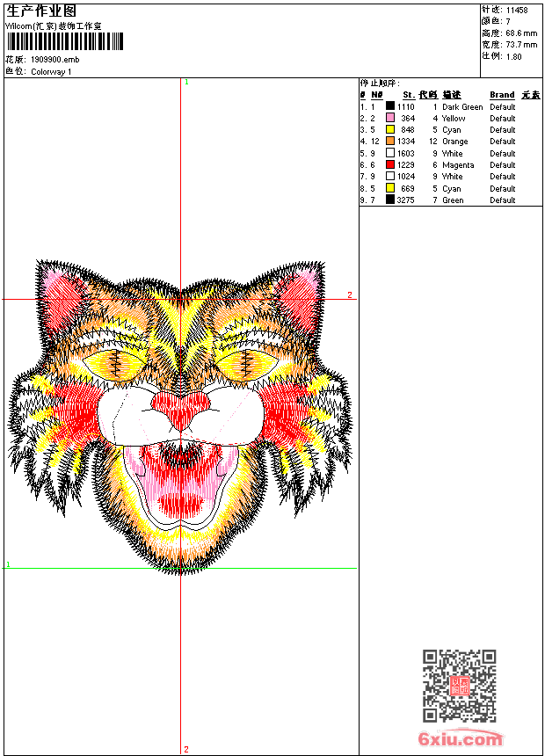The image size is (545, 756).
Task: Click the 'St.' column header
Action: coord(409,95)
